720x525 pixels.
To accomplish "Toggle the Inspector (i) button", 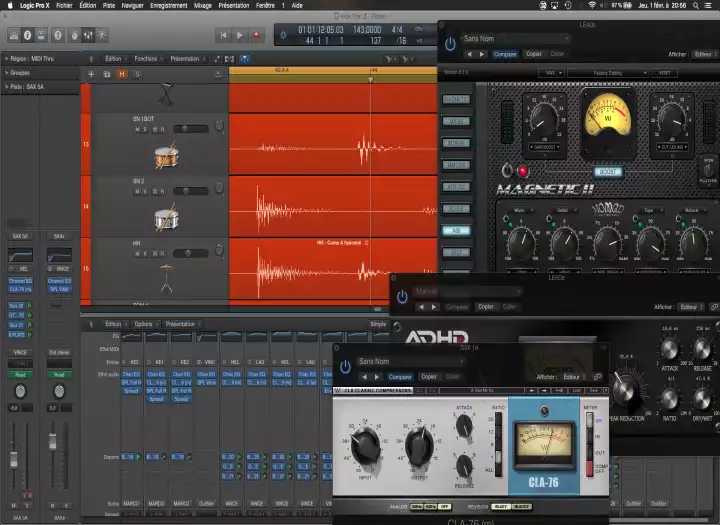I will [x=28, y=35].
